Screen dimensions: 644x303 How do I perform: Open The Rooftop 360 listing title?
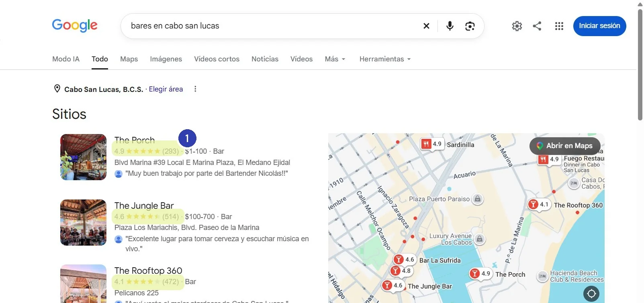pyautogui.click(x=148, y=270)
